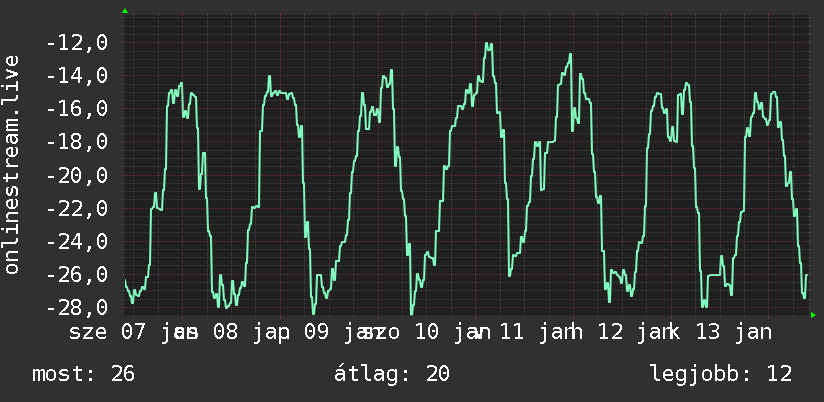Select the y-axis value -12,0
Screen dimensions: 824x402
(x=77, y=43)
